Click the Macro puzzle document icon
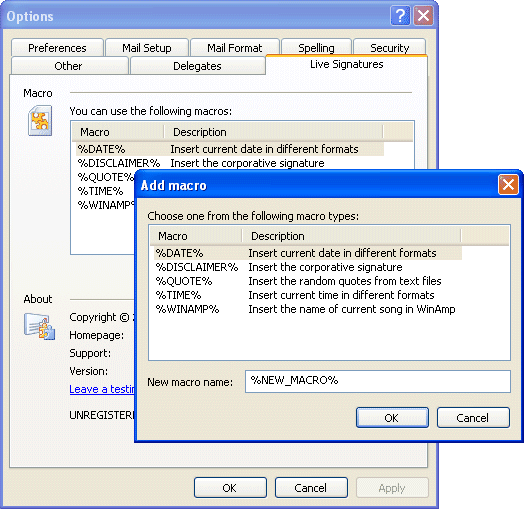 [40, 121]
